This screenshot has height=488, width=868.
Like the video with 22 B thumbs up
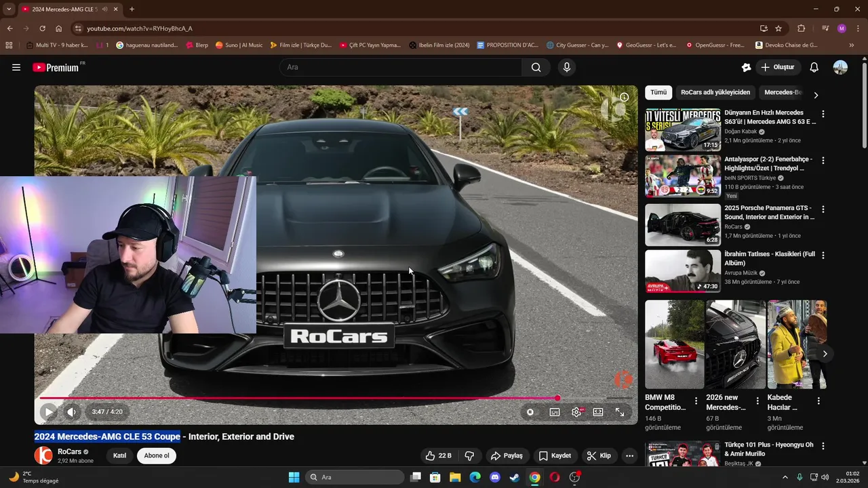(x=438, y=455)
